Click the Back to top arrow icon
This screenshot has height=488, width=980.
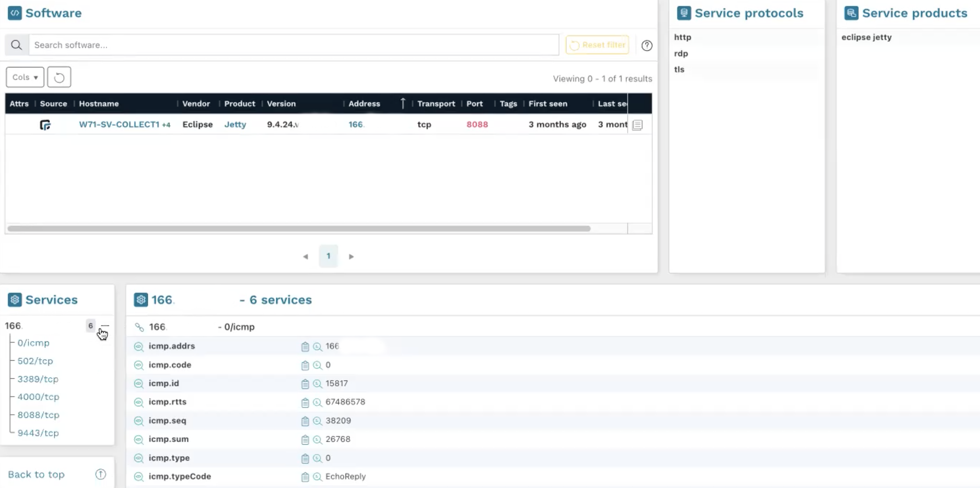(100, 474)
